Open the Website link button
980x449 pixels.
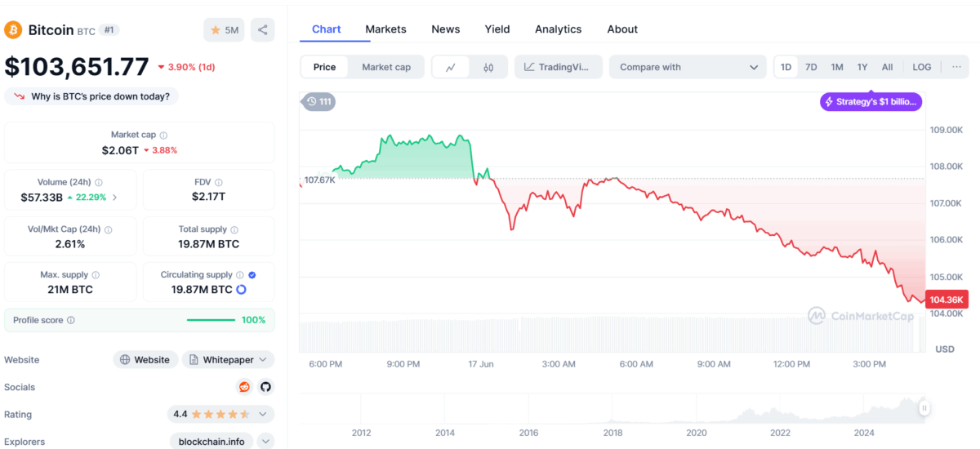(145, 359)
